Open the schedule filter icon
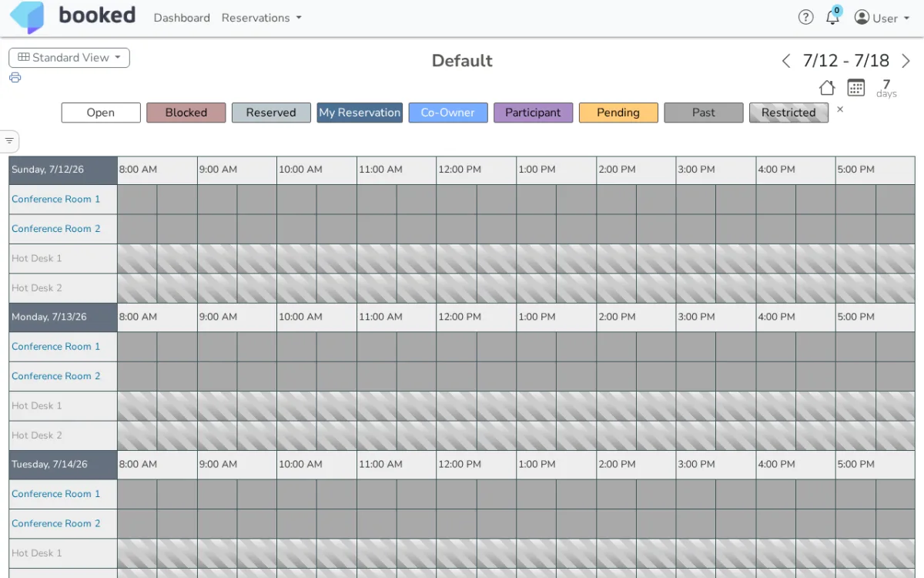The height and width of the screenshot is (578, 924). click(9, 140)
